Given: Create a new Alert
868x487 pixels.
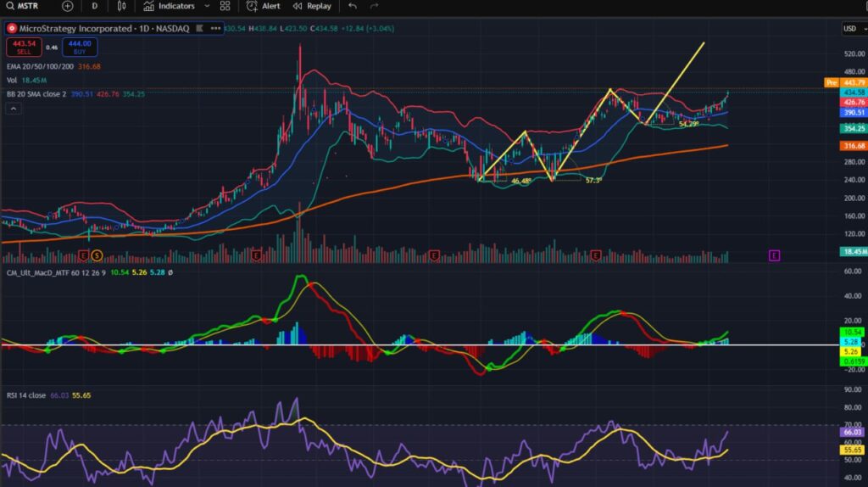Looking at the screenshot, I should (x=263, y=6).
